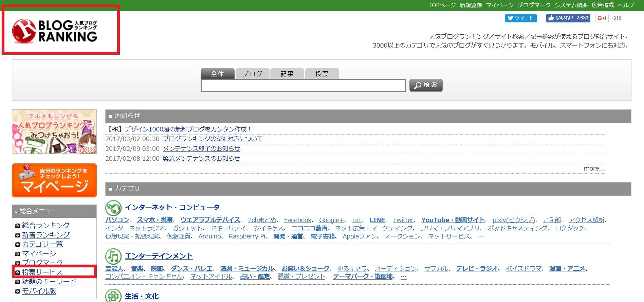Open the 2chまとめ subcategory link
Viewport: 644px width, 302px height.
[262, 220]
